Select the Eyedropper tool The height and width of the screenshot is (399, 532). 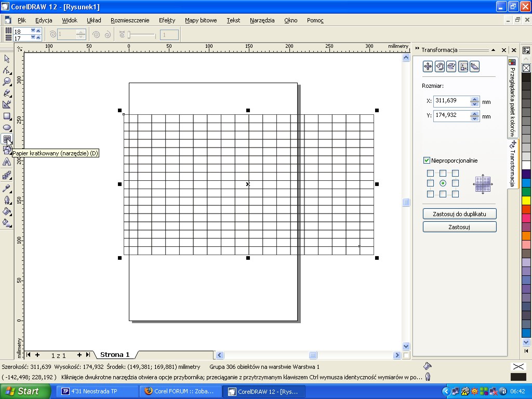tap(7, 188)
